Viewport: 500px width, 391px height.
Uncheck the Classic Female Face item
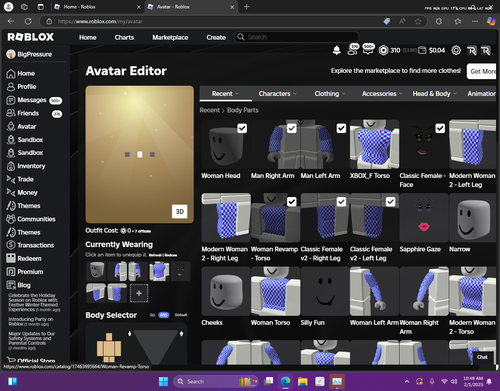tap(440, 128)
